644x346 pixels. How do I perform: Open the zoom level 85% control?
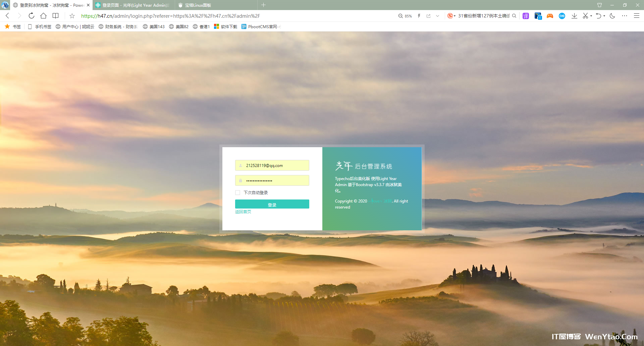coord(405,16)
